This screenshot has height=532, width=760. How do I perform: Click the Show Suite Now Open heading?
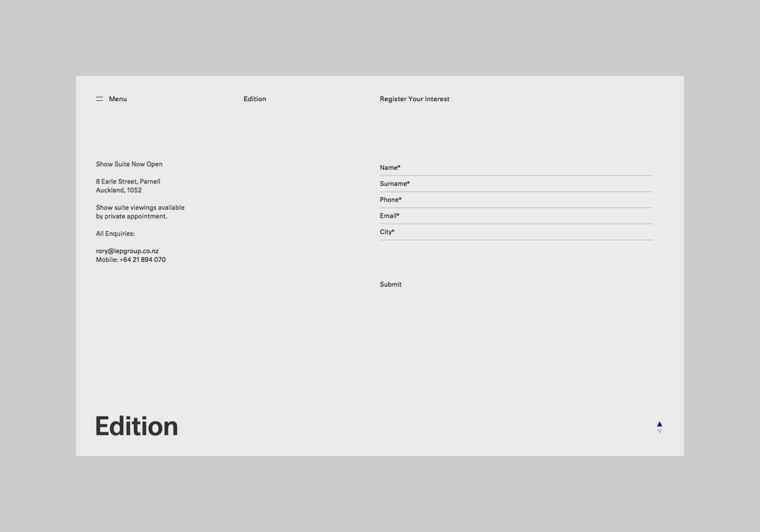pos(129,164)
